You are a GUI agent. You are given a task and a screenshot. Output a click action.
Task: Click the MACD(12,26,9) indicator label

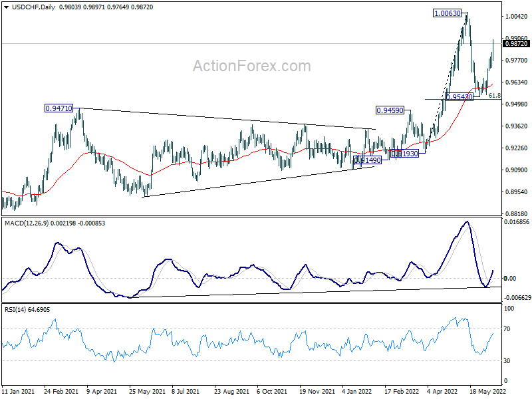(x=27, y=223)
